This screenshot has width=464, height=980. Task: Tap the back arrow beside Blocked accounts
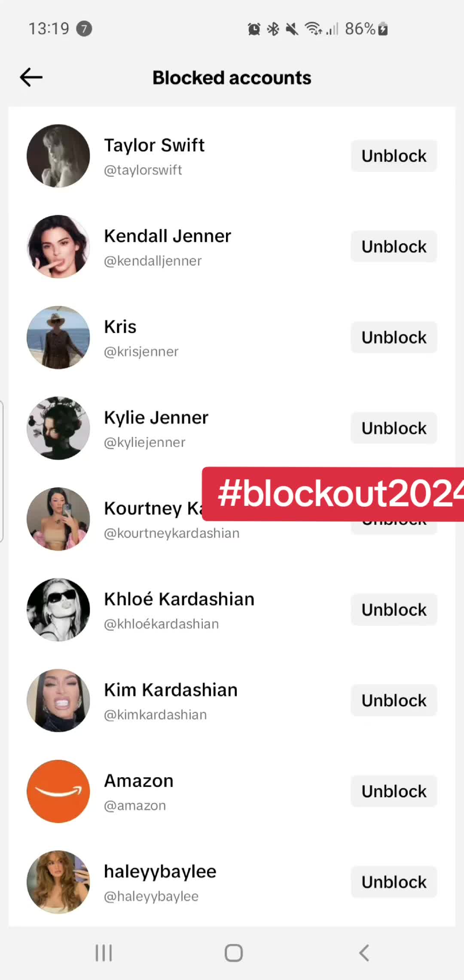pyautogui.click(x=31, y=77)
